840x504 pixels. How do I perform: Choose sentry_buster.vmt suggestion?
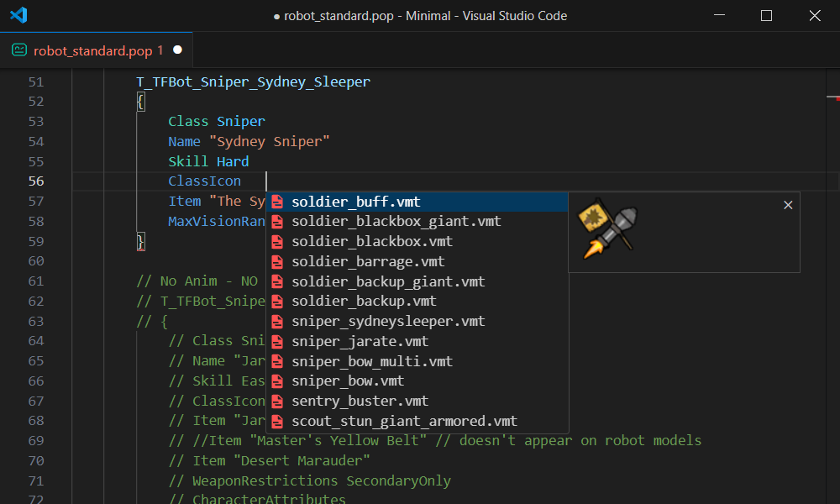(417, 402)
